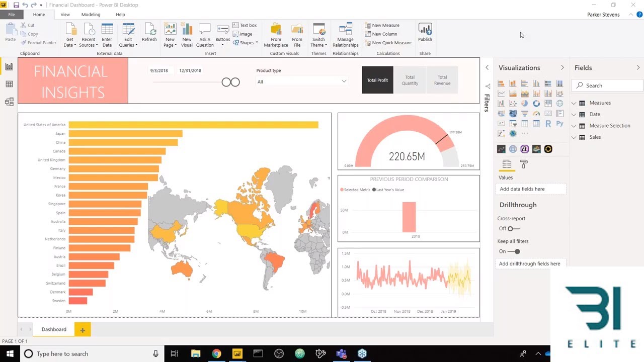Add a Python visual

[560, 123]
